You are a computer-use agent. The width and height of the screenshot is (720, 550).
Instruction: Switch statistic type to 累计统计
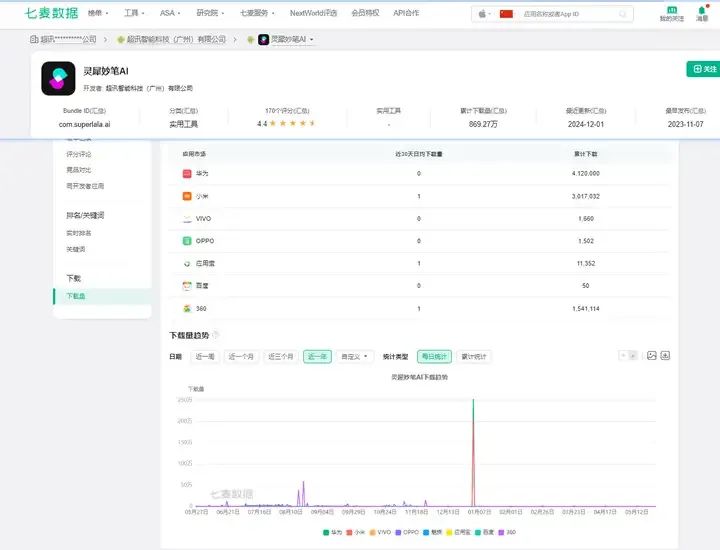tap(474, 356)
